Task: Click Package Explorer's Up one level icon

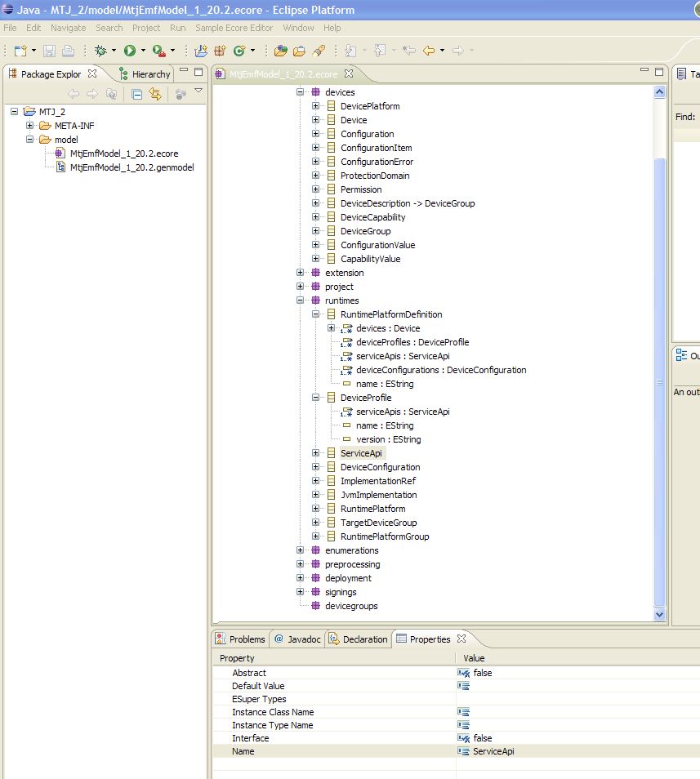Action: [111, 94]
